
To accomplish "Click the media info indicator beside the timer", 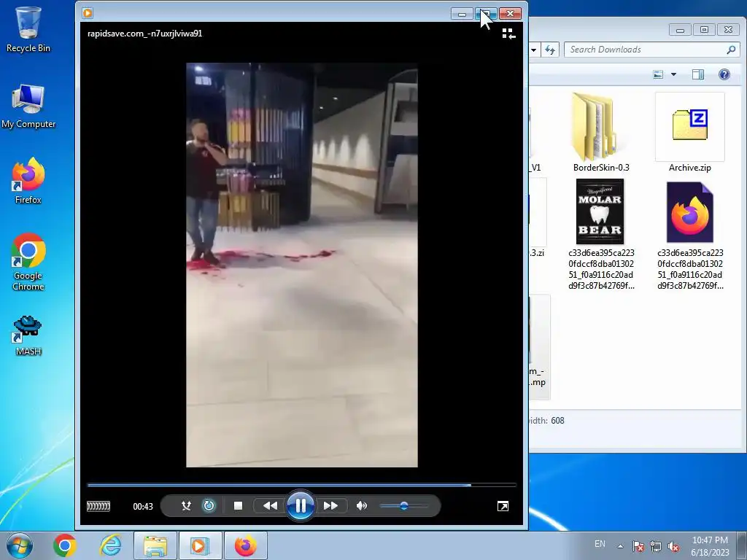I will pyautogui.click(x=98, y=506).
